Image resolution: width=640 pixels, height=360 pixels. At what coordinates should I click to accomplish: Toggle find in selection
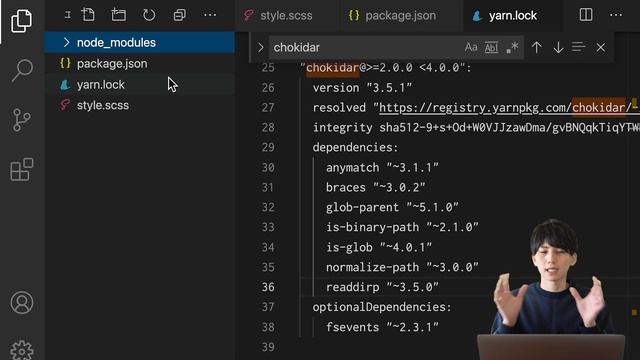578,47
